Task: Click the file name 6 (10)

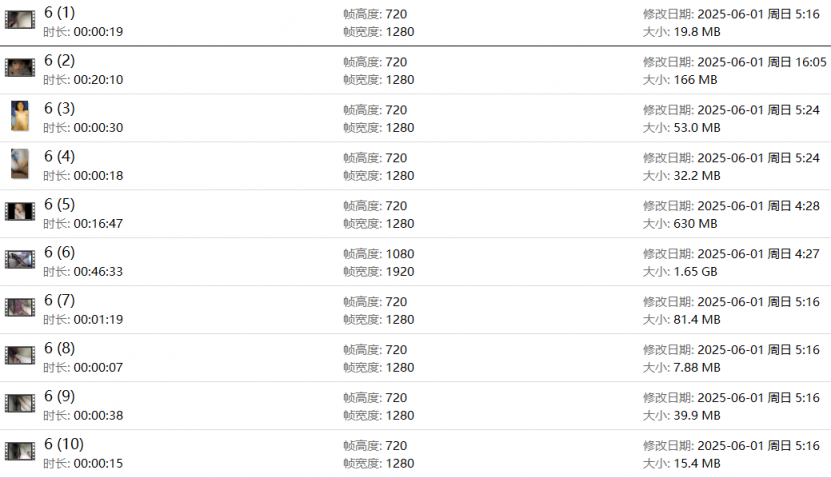Action: (63, 444)
